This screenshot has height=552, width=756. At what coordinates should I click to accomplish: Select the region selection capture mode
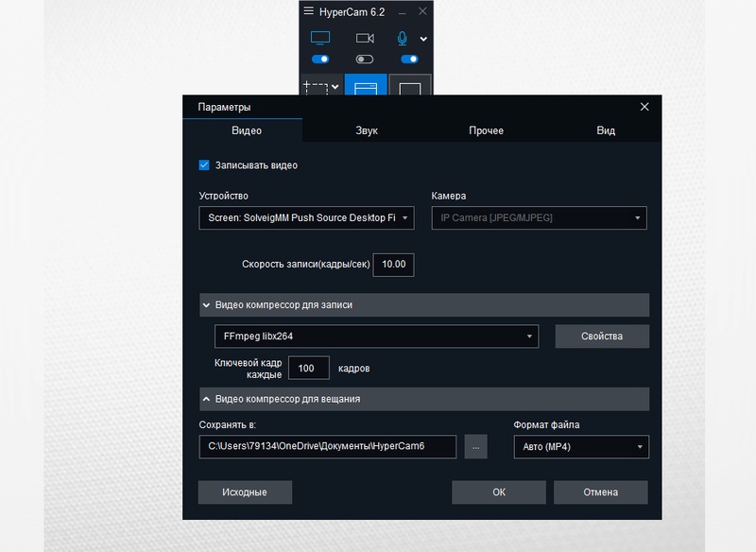[316, 87]
